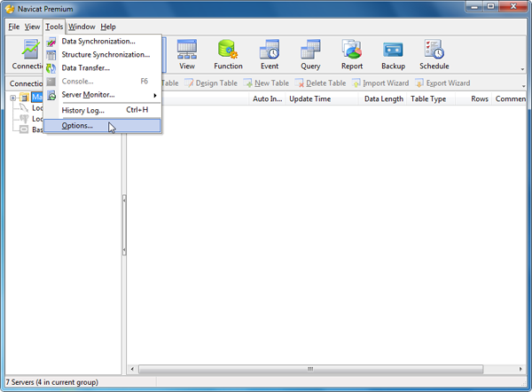Open the Report objects icon
Screen dimensions: 532x392
tap(352, 49)
